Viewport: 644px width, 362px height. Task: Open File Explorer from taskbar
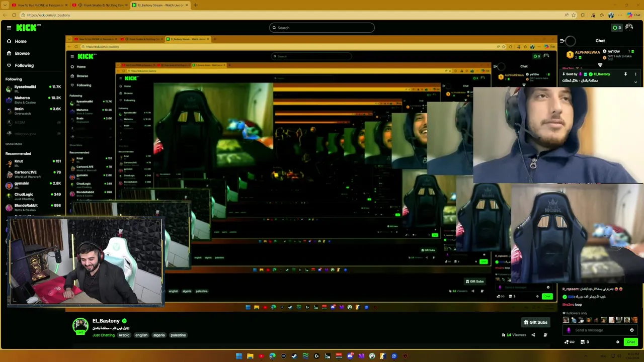pyautogui.click(x=250, y=356)
